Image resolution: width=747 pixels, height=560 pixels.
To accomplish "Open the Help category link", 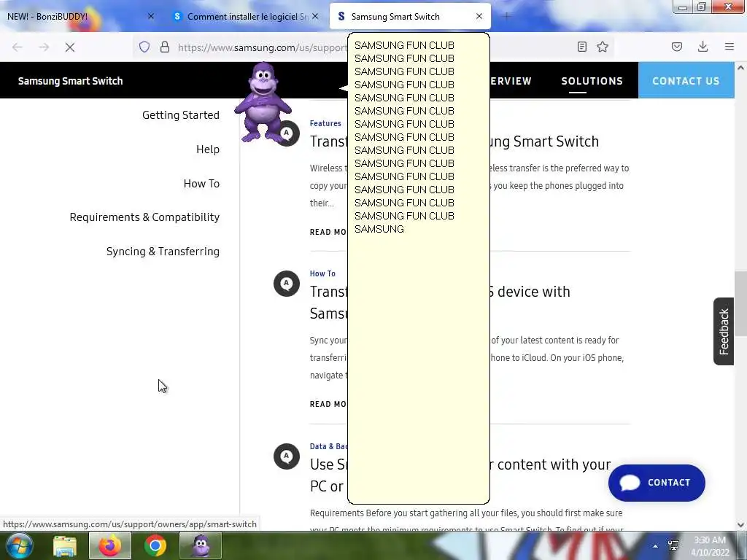I will click(x=208, y=149).
